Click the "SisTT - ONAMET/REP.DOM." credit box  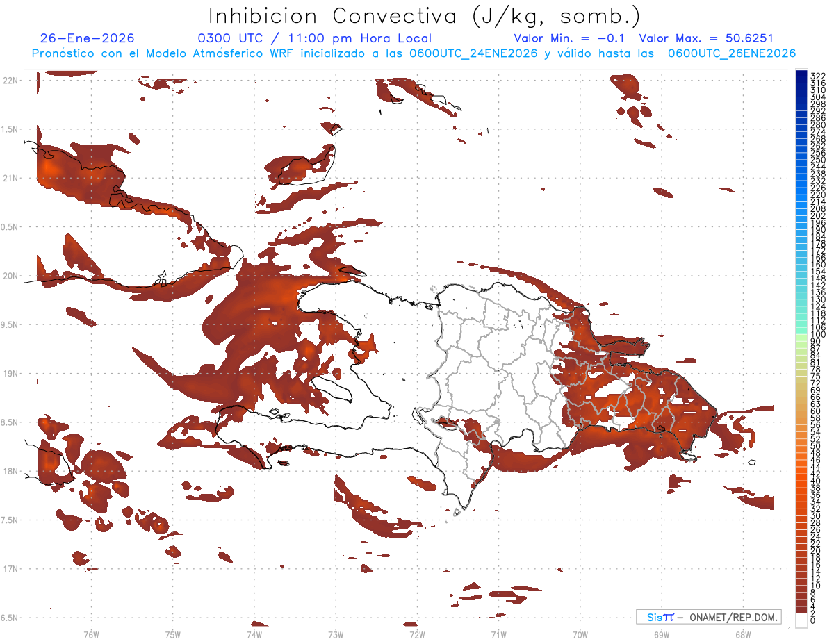click(x=710, y=617)
